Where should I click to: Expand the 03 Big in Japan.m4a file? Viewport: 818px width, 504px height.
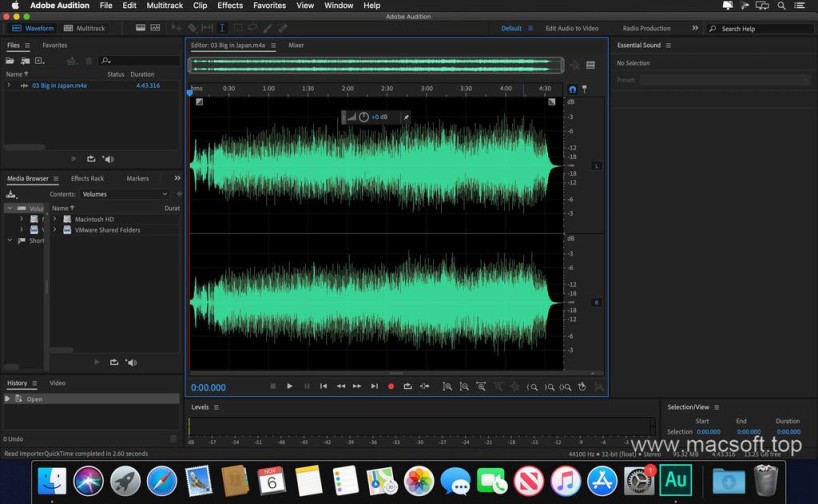[9, 86]
